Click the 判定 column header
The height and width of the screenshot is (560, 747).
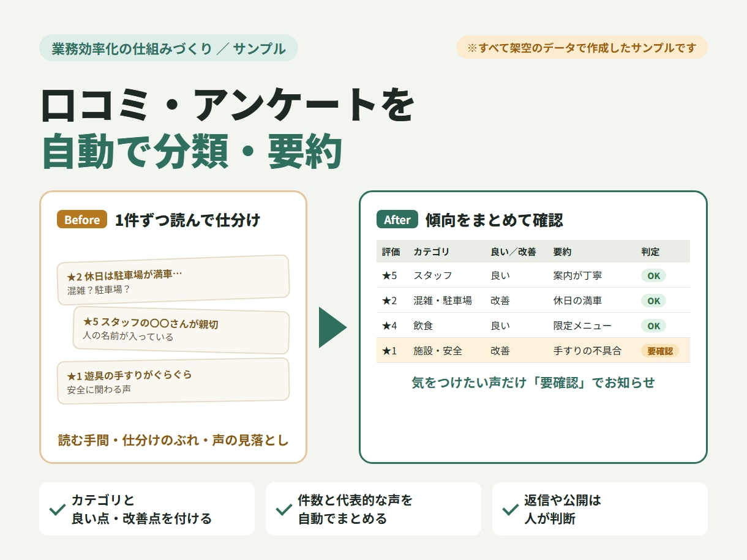pos(650,252)
